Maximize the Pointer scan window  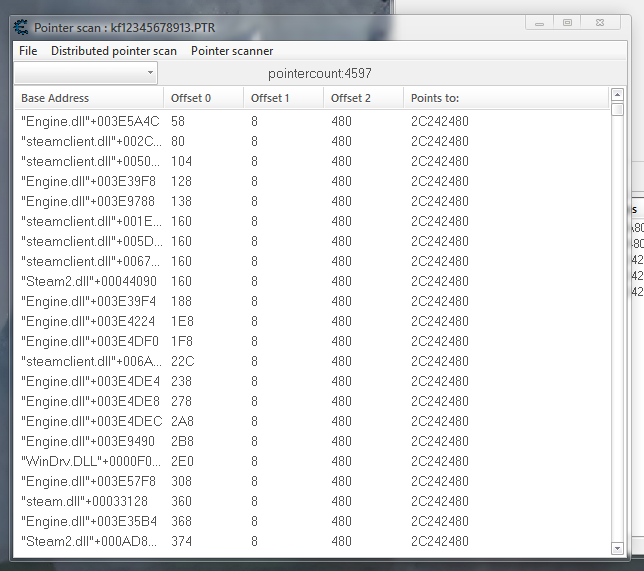(567, 23)
